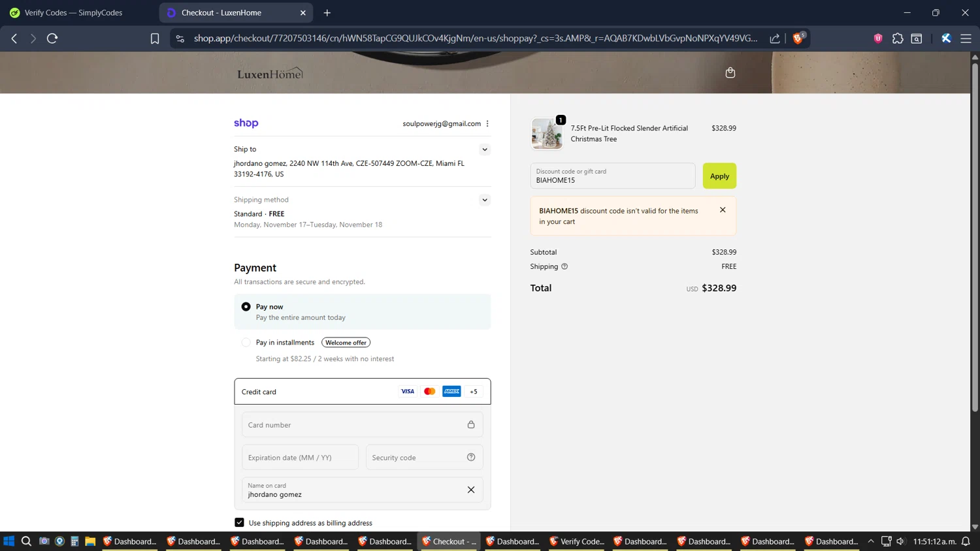View site information icon in address bar
The height and width of the screenshot is (551, 980).
(180, 39)
